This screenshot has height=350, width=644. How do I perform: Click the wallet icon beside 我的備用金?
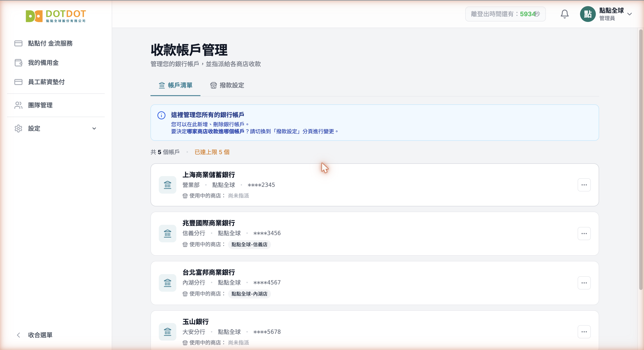[x=18, y=62]
